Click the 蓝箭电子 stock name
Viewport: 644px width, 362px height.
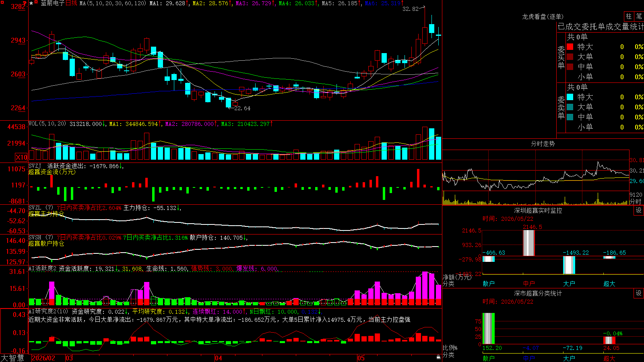(52, 3)
